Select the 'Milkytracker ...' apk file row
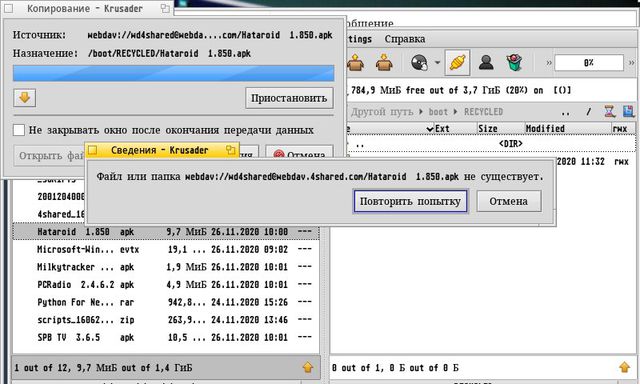 tap(166, 267)
